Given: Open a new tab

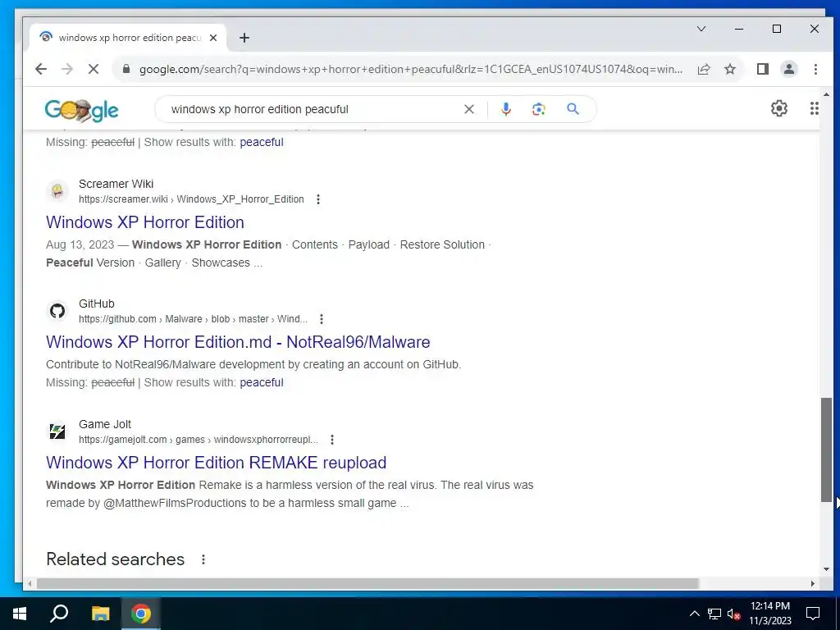Looking at the screenshot, I should (244, 38).
